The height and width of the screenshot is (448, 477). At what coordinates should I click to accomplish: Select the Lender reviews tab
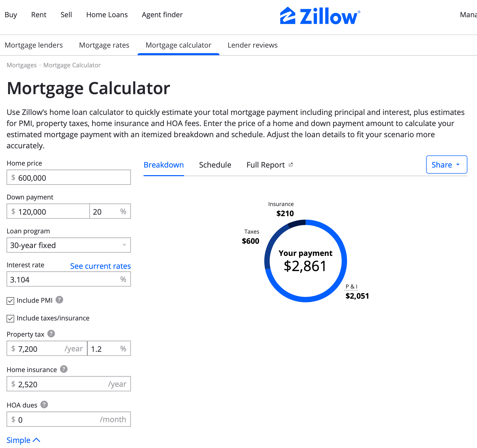pyautogui.click(x=252, y=45)
